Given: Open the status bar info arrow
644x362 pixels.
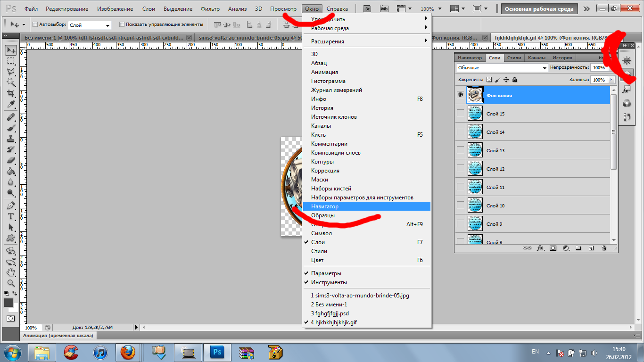Looking at the screenshot, I should coord(137,327).
